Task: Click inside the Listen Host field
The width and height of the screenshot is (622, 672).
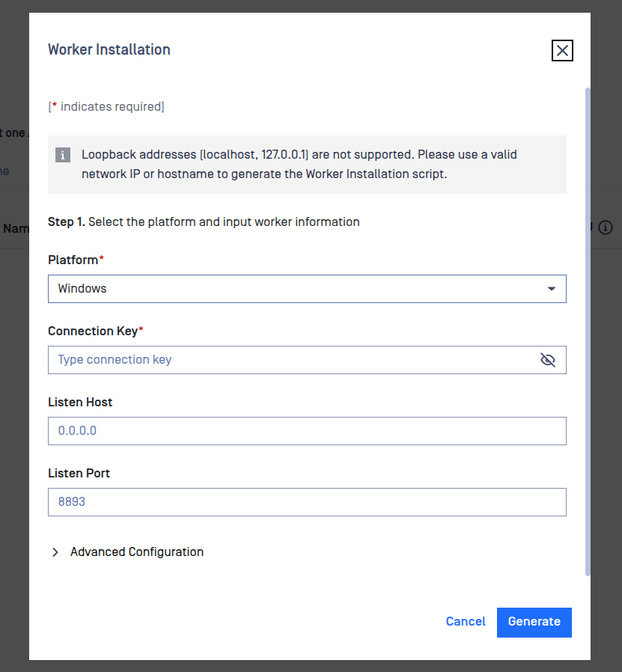Action: click(307, 431)
